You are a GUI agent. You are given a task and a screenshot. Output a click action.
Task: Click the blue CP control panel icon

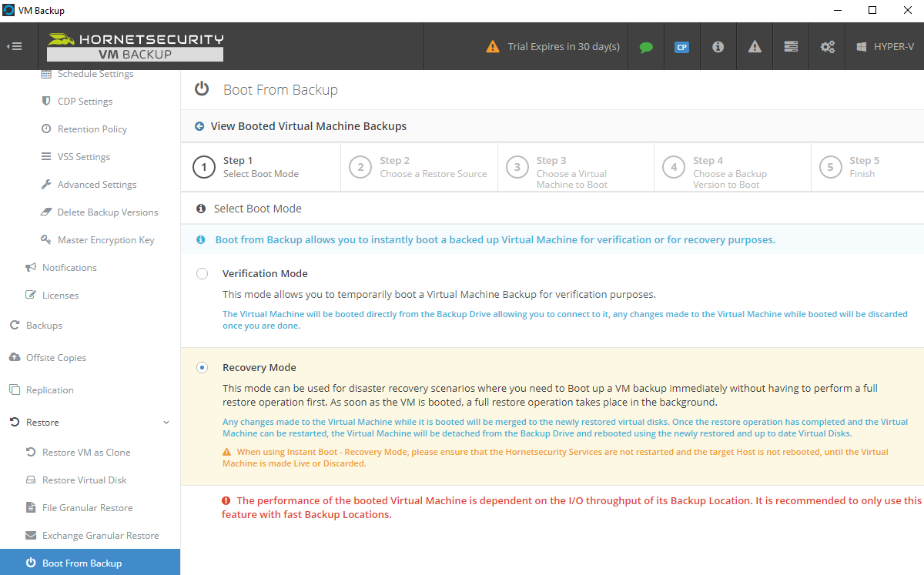[681, 47]
